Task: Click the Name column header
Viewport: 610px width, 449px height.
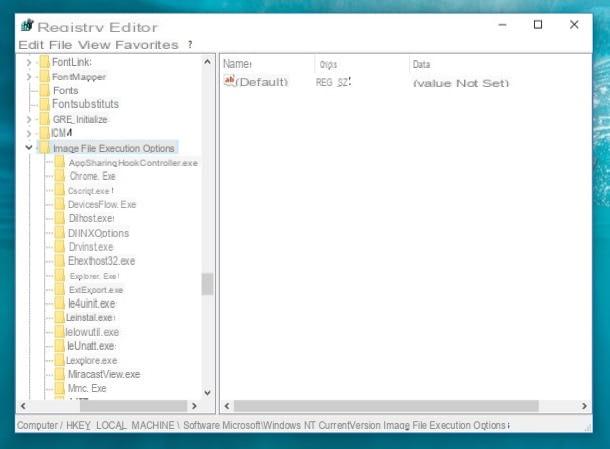Action: [x=237, y=64]
